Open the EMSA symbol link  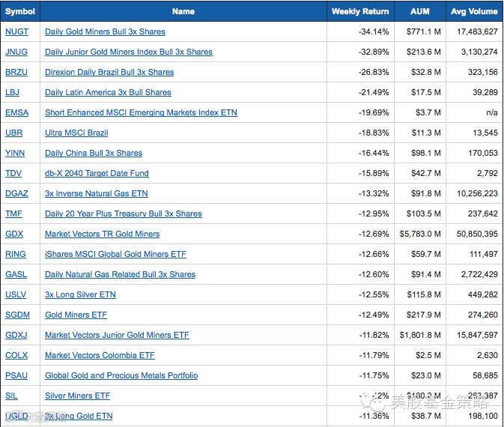16,112
